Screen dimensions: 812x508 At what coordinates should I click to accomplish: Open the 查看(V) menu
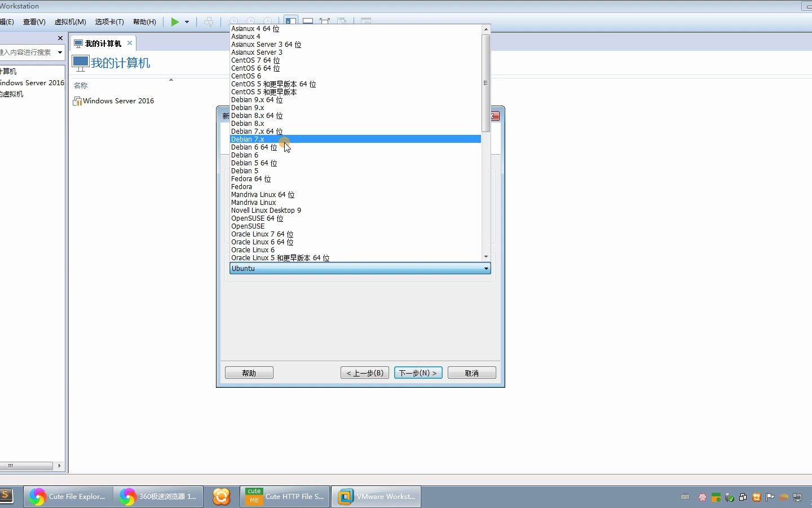[x=34, y=22]
